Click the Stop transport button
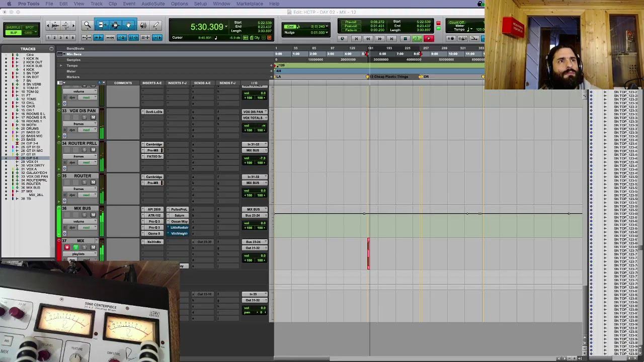Viewport: 644px width, 362px height. [405, 39]
